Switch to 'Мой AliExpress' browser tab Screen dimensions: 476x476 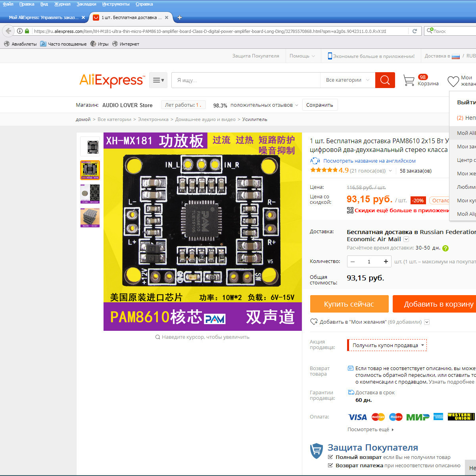44,17
